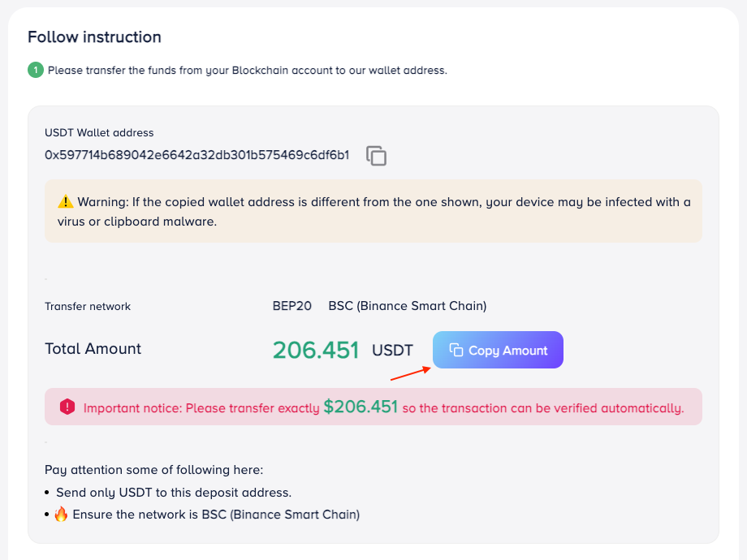This screenshot has width=747, height=560.
Task: Click the yellow warning triangle icon
Action: point(66,202)
